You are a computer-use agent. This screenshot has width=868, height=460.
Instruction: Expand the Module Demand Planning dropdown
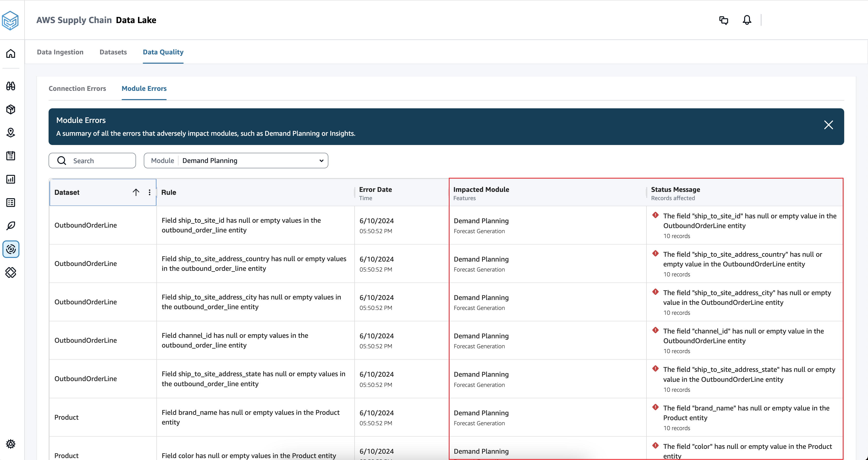click(x=236, y=161)
